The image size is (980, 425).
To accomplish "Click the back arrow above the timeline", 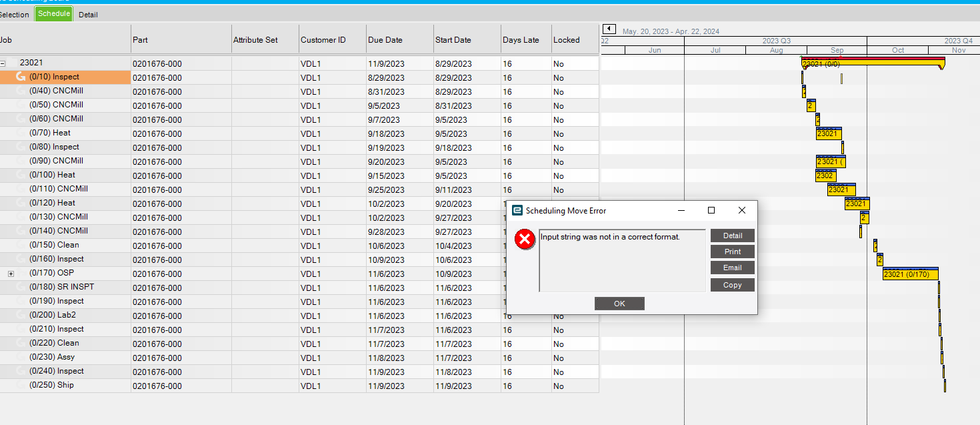I will pyautogui.click(x=609, y=29).
